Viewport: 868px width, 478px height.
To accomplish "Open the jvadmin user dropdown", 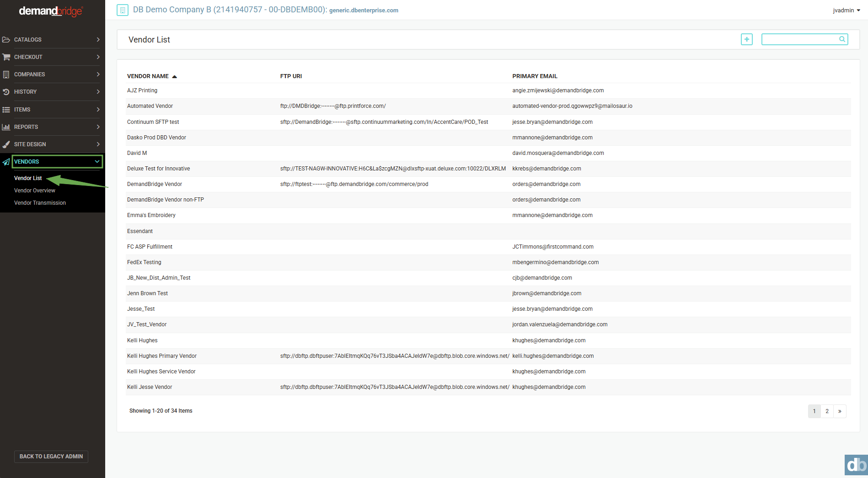I will tap(847, 11).
